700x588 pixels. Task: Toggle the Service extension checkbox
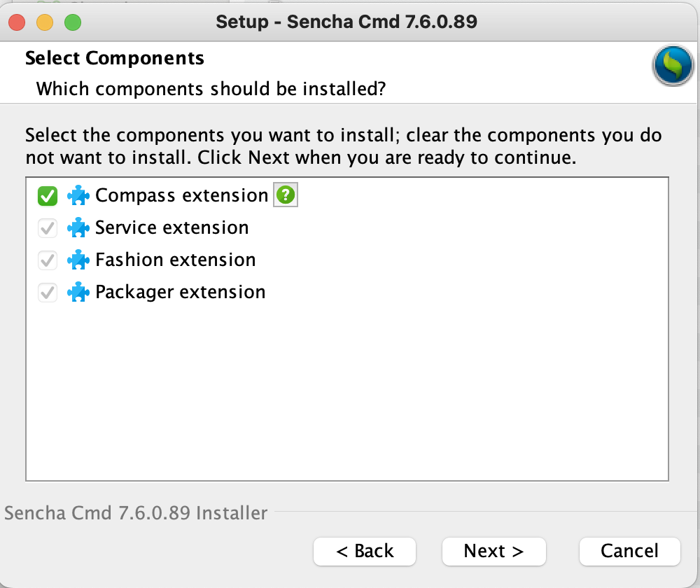pyautogui.click(x=48, y=229)
